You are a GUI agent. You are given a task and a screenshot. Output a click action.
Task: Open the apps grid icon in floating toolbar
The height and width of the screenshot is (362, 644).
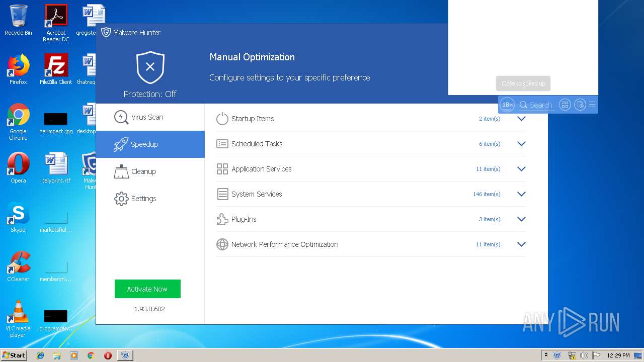pos(565,105)
